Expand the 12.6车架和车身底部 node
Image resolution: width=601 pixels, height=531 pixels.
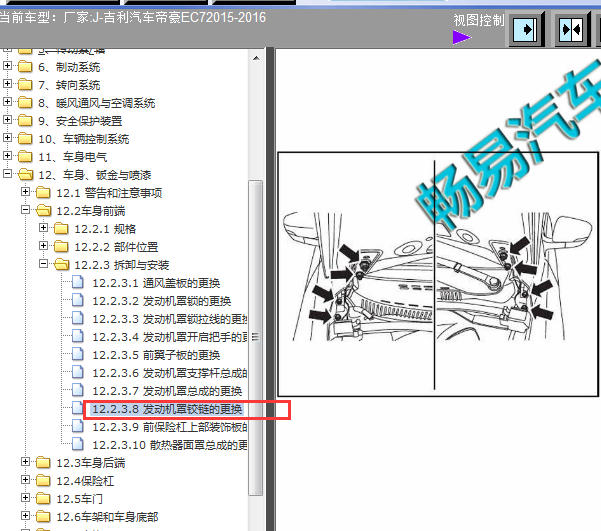point(25,516)
